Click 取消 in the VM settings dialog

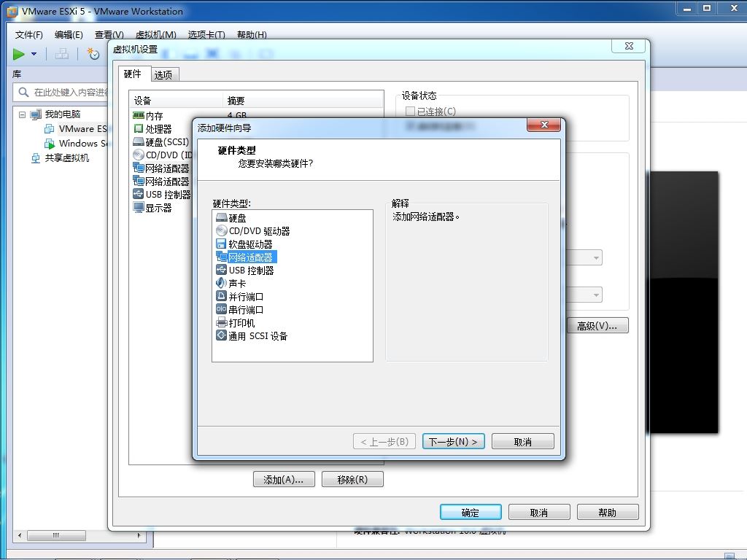coord(539,512)
